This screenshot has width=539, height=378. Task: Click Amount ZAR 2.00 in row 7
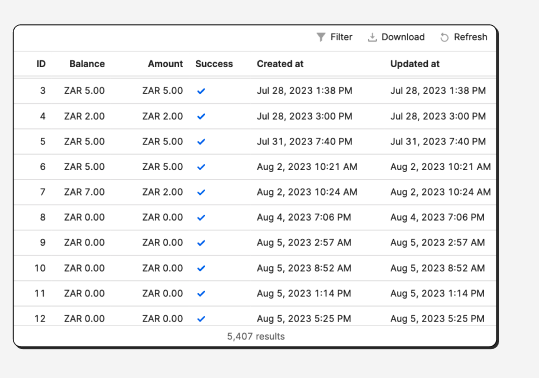point(163,192)
